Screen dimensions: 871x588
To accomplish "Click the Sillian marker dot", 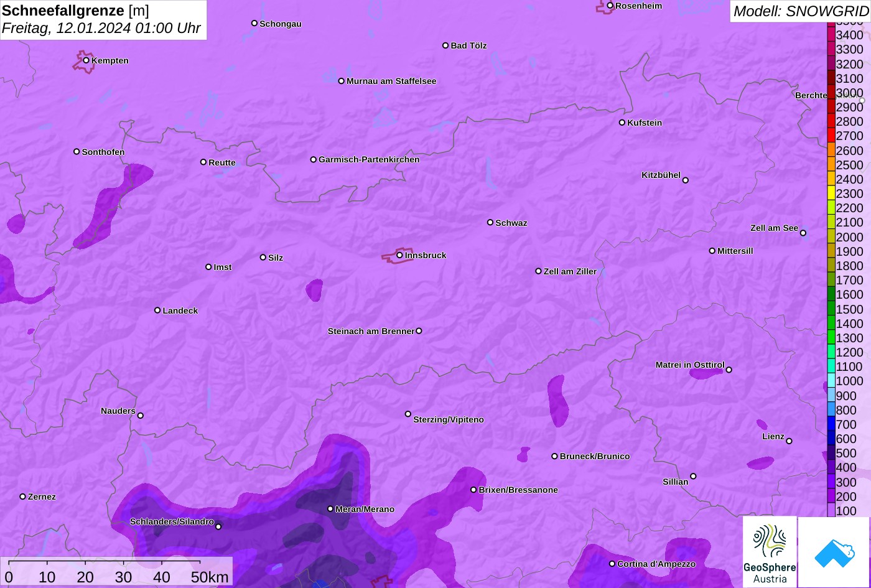I will [693, 477].
